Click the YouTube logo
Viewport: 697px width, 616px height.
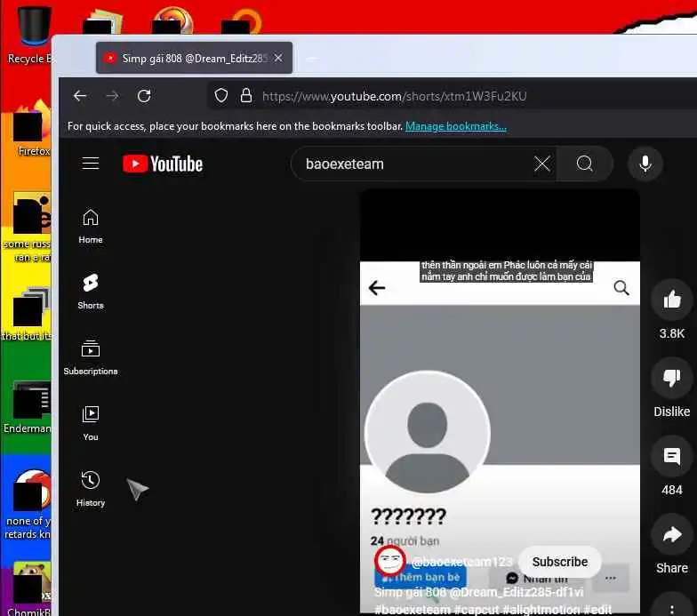click(163, 164)
